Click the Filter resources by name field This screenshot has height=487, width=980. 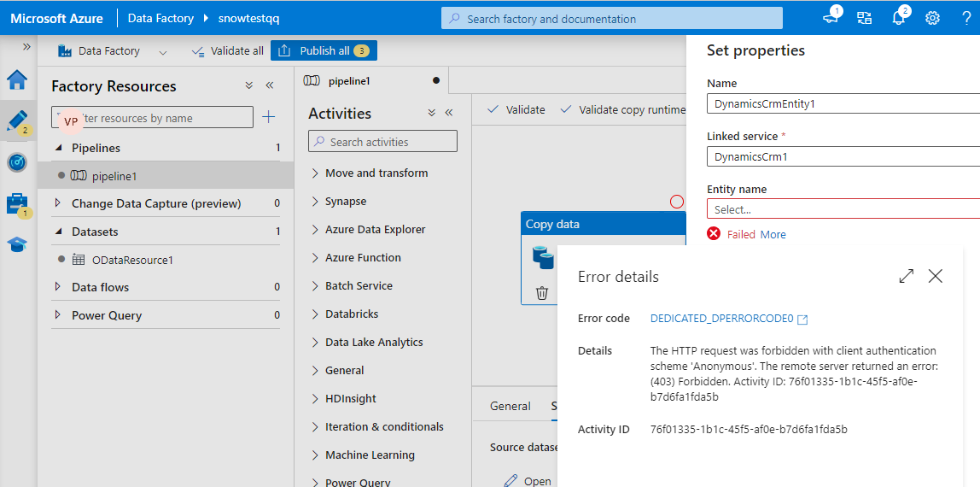[153, 118]
